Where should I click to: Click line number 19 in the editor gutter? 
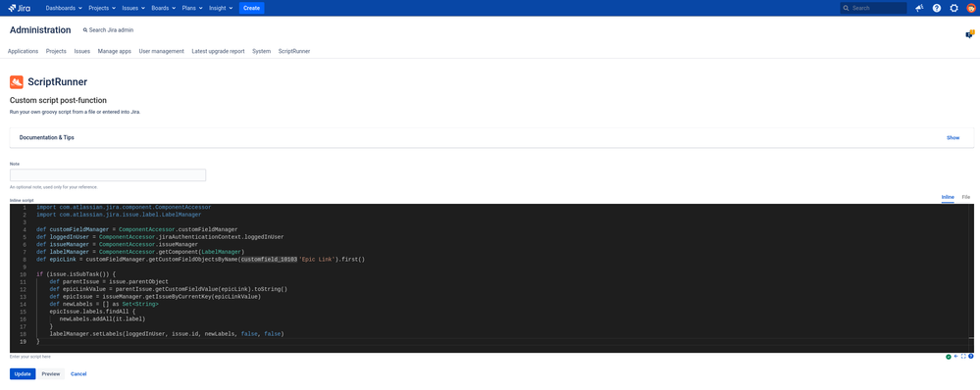(x=23, y=342)
